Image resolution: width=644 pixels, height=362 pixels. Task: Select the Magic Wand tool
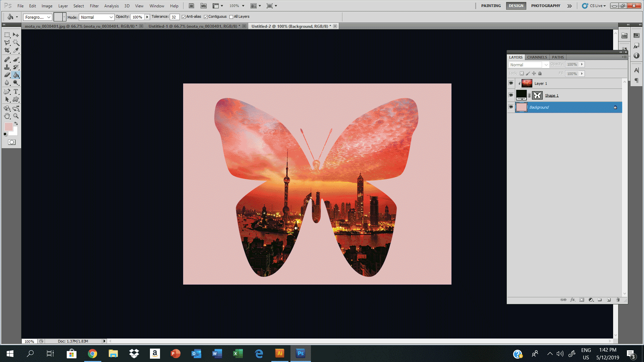click(16, 43)
